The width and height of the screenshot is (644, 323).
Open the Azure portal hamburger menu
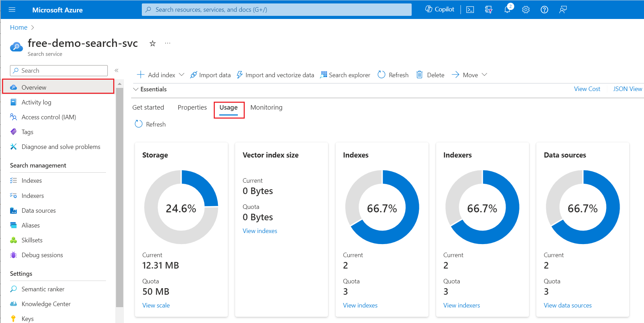click(x=12, y=10)
